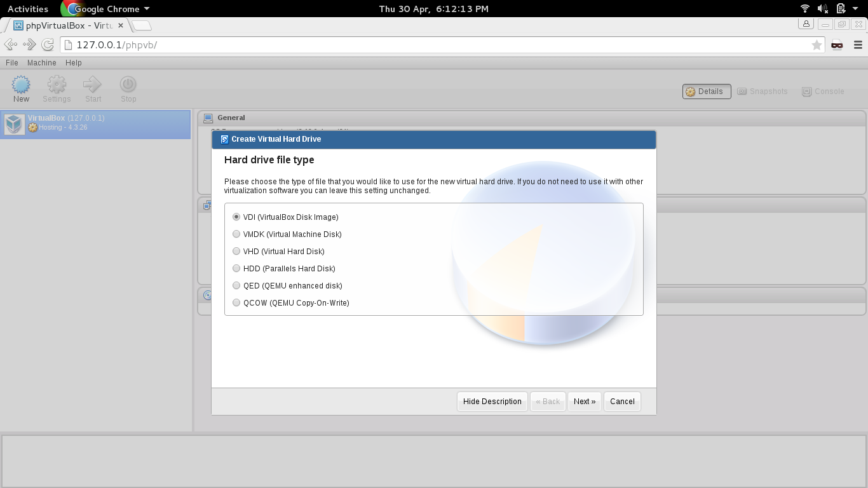Select VMDK (Virtual Machine Disk) radio option

(236, 234)
